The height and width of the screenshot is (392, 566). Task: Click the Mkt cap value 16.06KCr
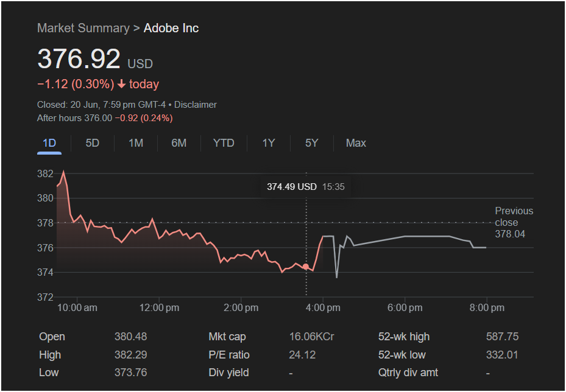[311, 337]
